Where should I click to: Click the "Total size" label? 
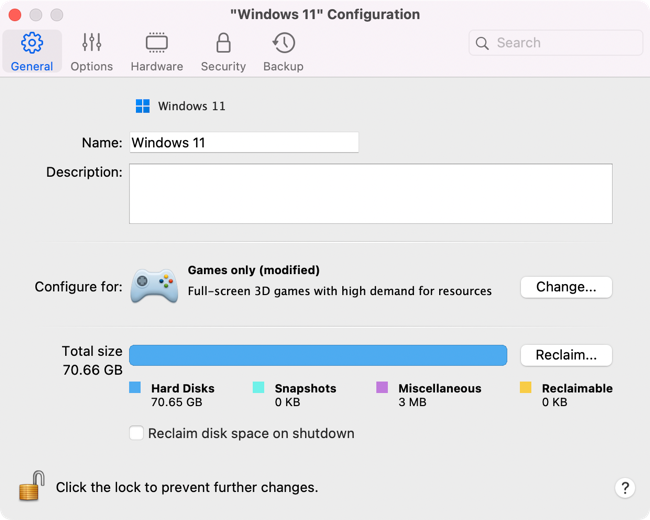(x=92, y=351)
